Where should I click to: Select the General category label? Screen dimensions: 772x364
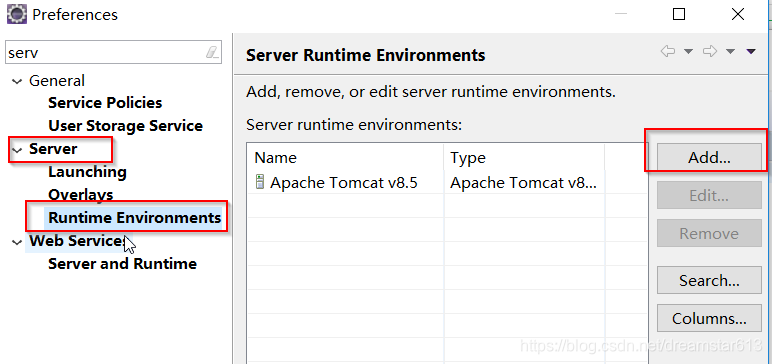57,80
